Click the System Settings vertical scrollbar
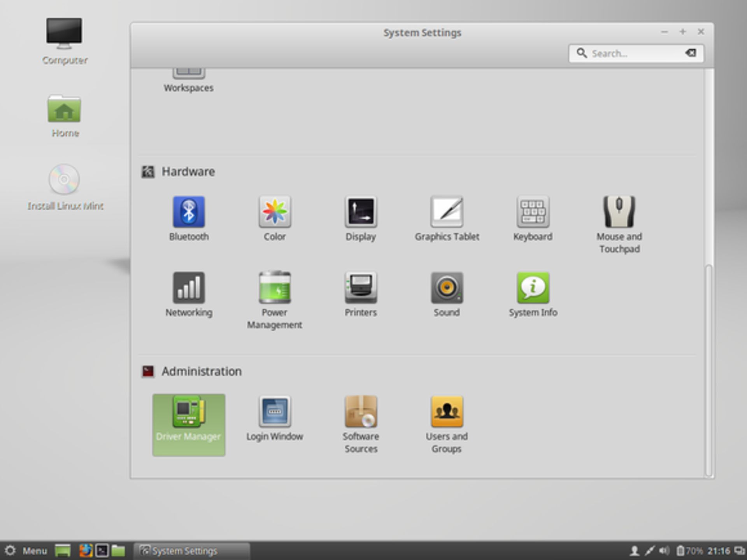Screen dimensions: 747x560 coord(709,370)
